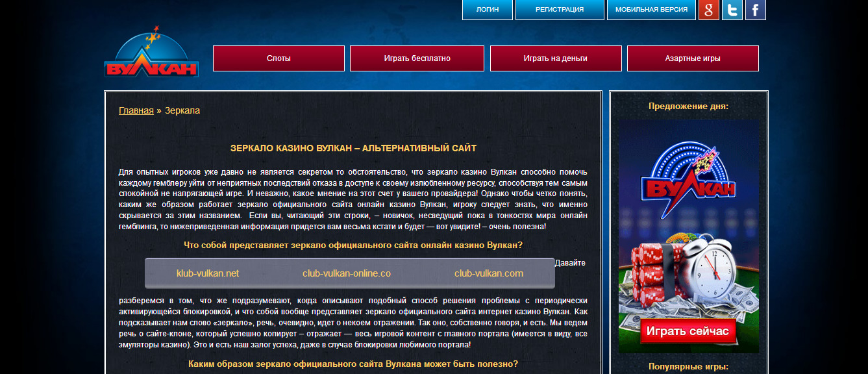Visit the club-vulkan-online.co mirror link

tap(347, 273)
